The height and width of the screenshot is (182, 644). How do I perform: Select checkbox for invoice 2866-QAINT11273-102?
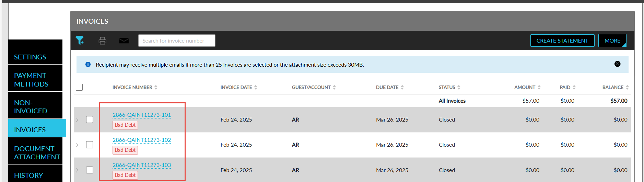click(x=90, y=145)
